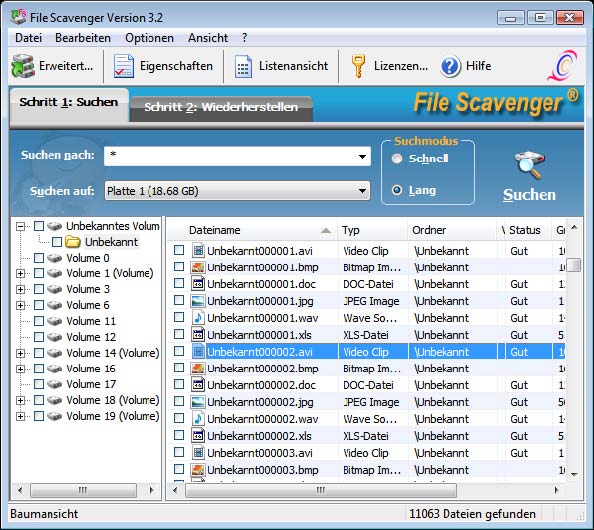Click image icon of Unbekannt000001.jpg
Image resolution: width=594 pixels, height=530 pixels.
click(198, 301)
